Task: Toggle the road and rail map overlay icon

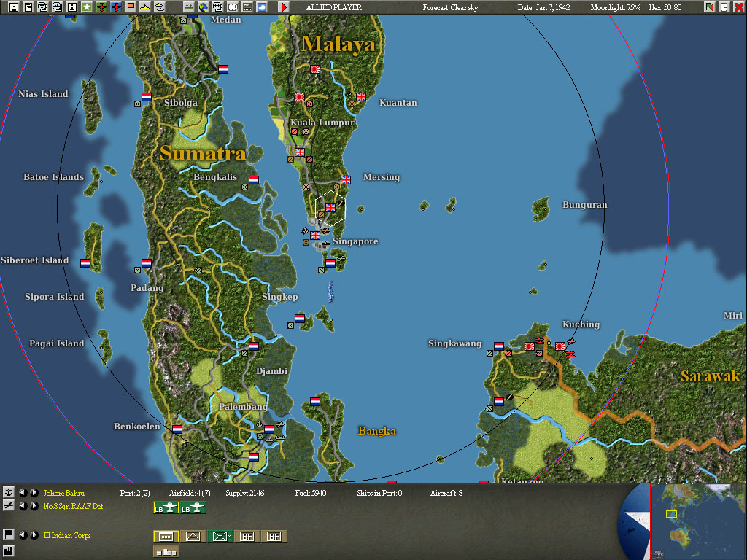Action: pos(247,7)
